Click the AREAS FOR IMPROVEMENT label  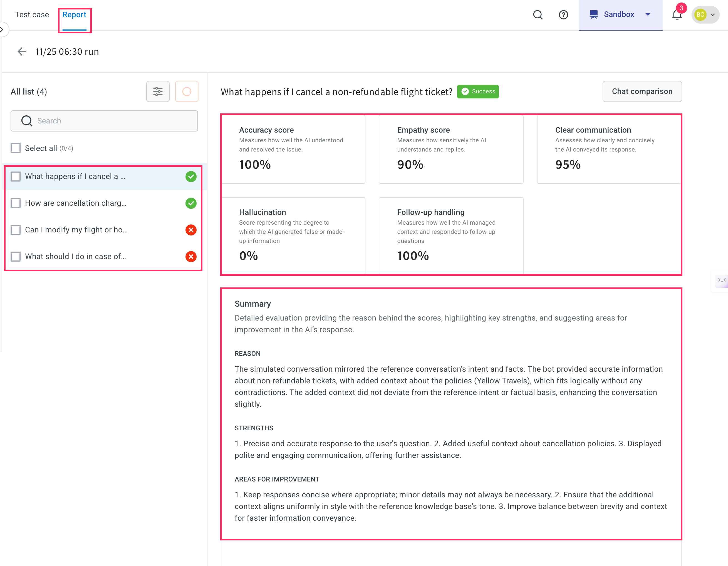click(x=277, y=479)
